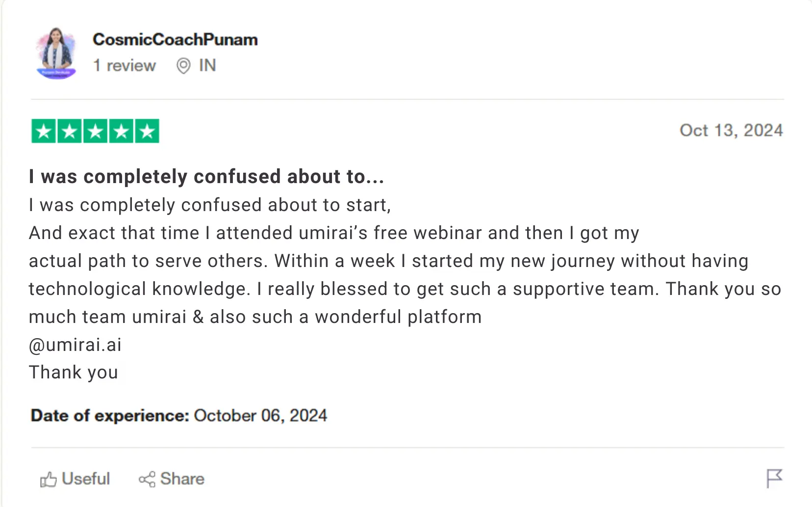
Task: Open CosmicCoachPunam's profile avatar
Action: [x=56, y=53]
